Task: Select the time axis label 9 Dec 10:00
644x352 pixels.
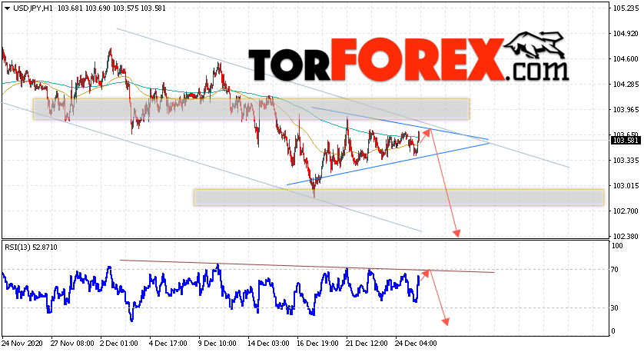Action: (217, 343)
